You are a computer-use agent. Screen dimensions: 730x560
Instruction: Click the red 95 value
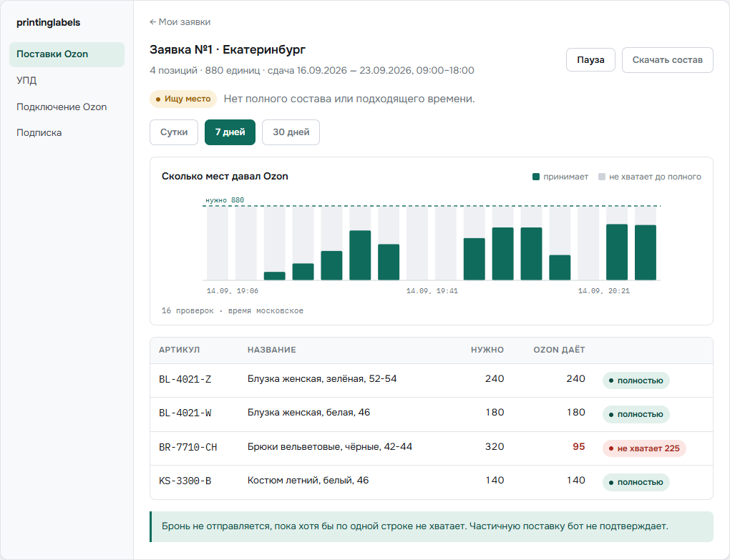(579, 446)
